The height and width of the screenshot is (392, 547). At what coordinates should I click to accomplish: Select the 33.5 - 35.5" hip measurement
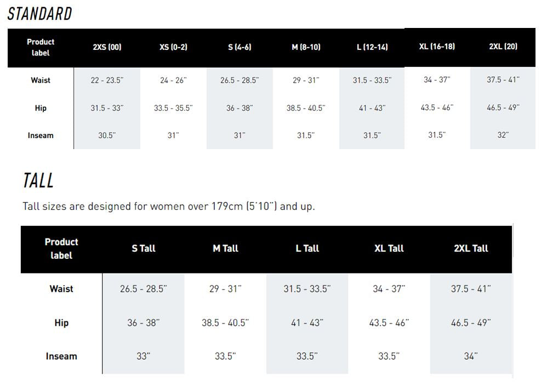click(173, 108)
